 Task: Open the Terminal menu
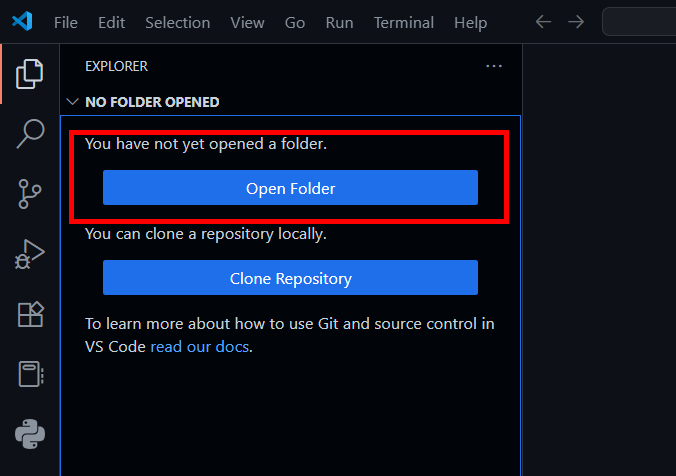coord(404,22)
